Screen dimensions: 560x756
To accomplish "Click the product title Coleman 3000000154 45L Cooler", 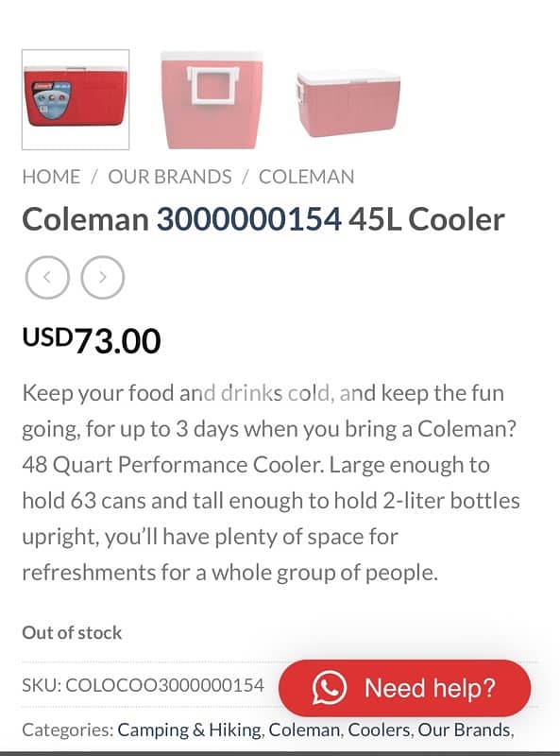I will tap(264, 219).
